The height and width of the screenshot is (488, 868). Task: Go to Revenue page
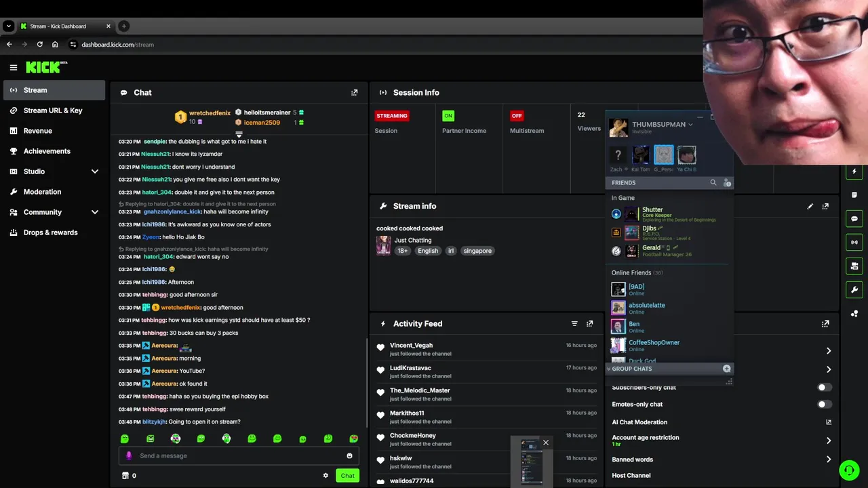tap(54, 131)
